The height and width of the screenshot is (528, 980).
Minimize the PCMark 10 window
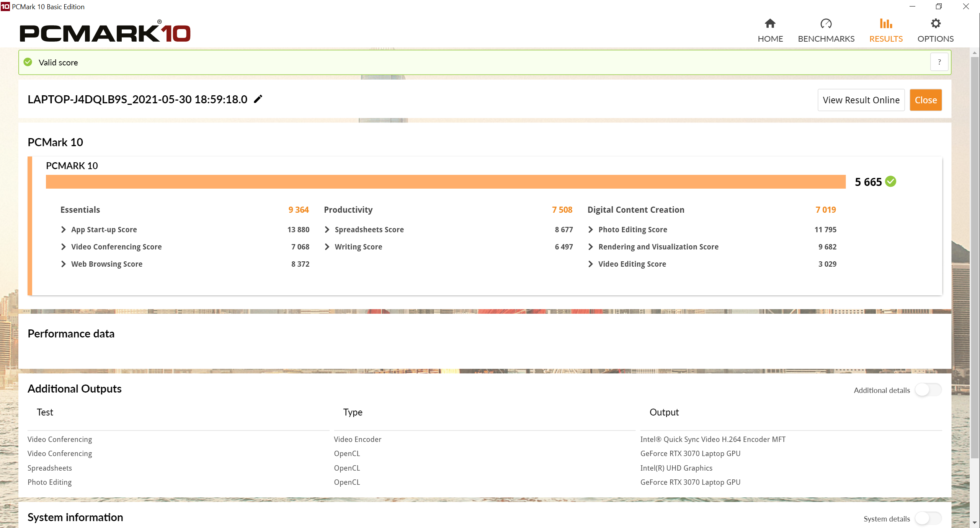coord(912,7)
